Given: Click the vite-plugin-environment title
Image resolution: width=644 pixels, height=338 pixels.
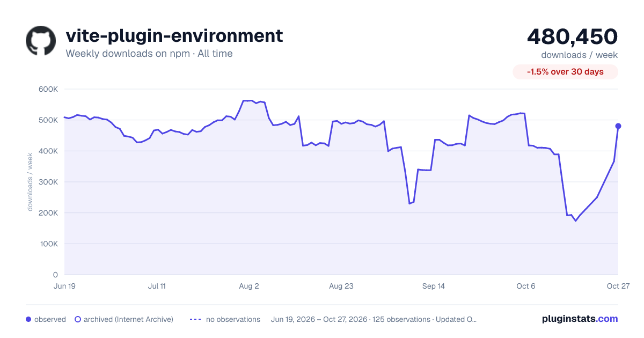Looking at the screenshot, I should click(x=174, y=35).
